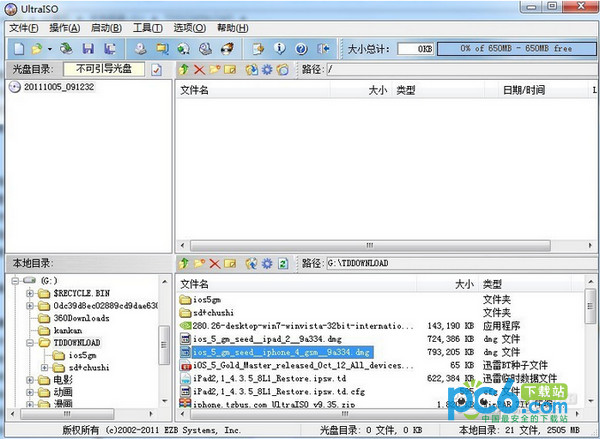Image resolution: width=600 pixels, height=439 pixels.
Task: Select the highlighted ios_5_gm_seed__iphone_4_gsm__9a334.dmg file
Action: (281, 352)
